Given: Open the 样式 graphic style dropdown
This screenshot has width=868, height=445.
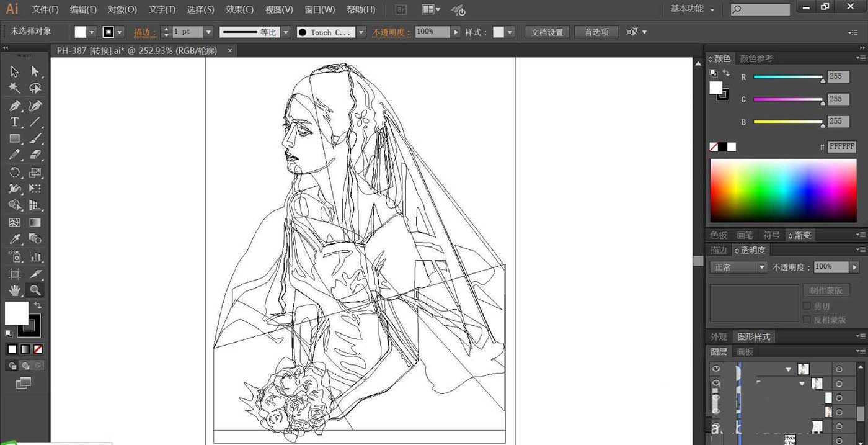Looking at the screenshot, I should pos(510,32).
